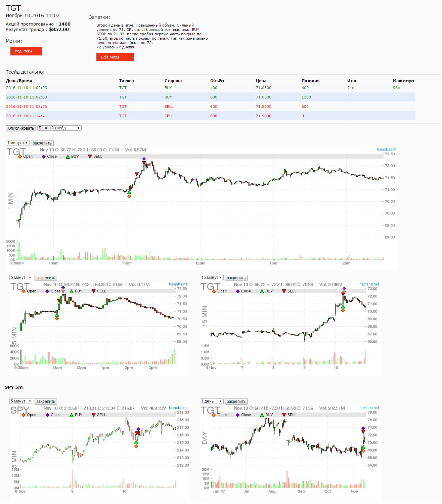Click purple Close icon in daily chart legend
The image size is (442, 504).
(x=238, y=415)
